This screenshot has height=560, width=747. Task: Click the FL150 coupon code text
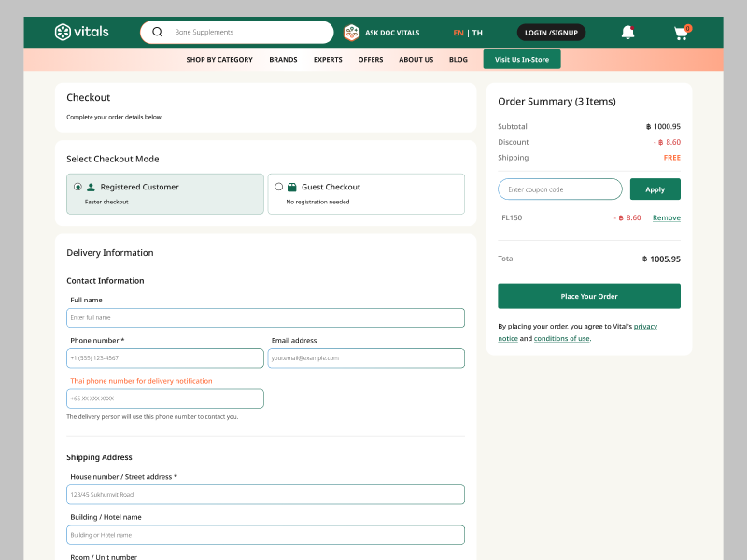click(512, 217)
